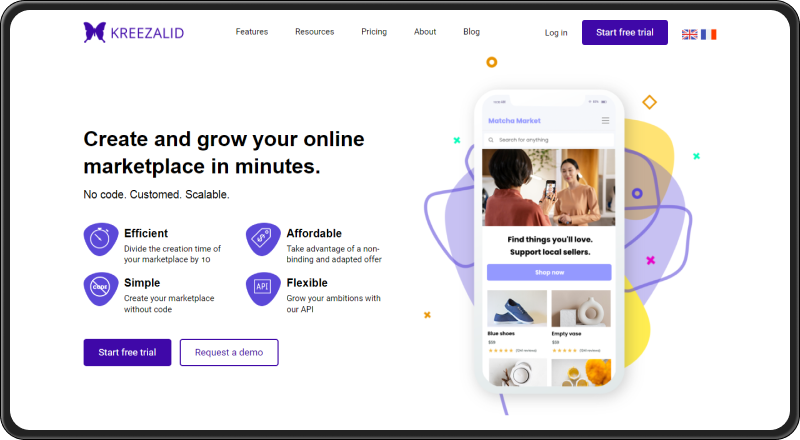
Task: Click the Simple no-code icon
Action: coord(101,288)
